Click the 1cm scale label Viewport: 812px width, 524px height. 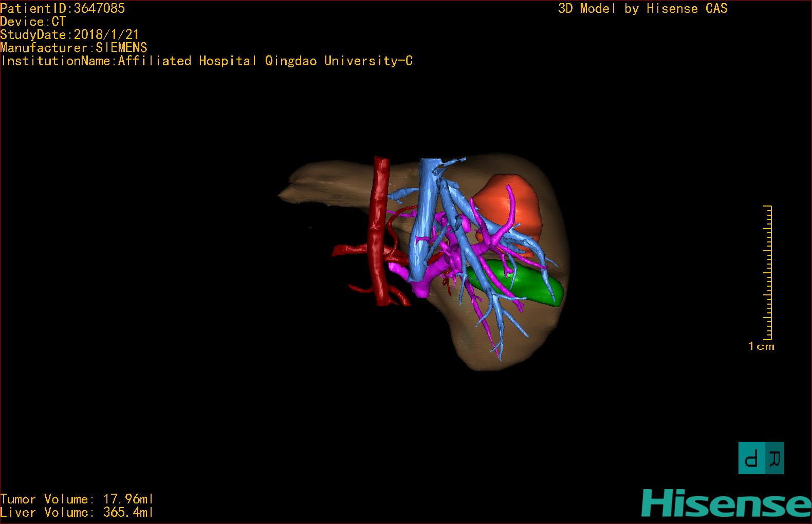[761, 346]
